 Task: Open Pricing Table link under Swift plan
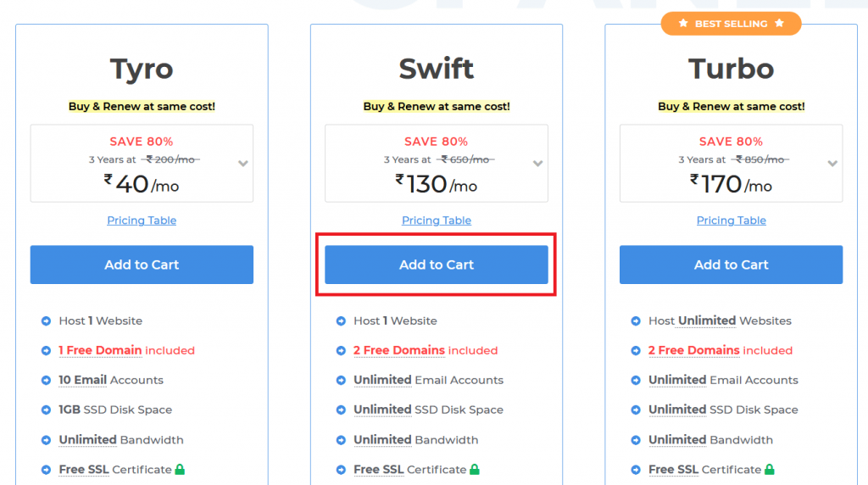pos(437,220)
